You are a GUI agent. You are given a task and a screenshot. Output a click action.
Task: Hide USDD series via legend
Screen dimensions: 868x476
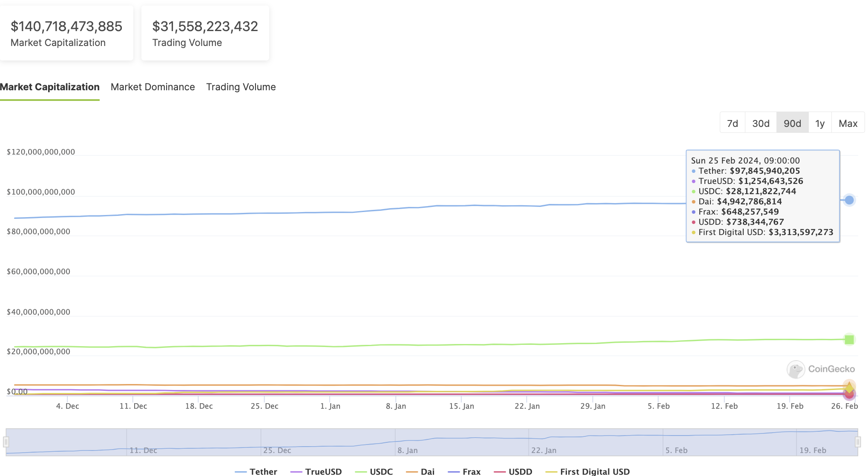[513, 471]
